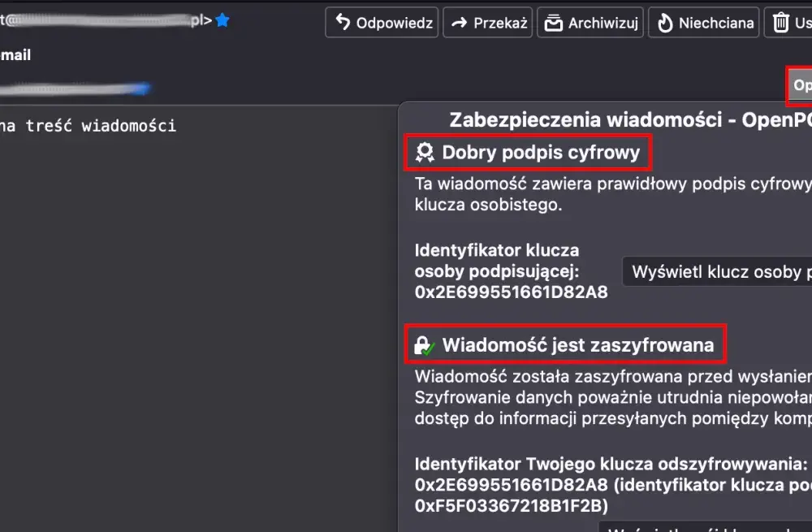
Task: Click the 'Wiadomość jest zaszyfrowana' heading
Action: point(578,345)
